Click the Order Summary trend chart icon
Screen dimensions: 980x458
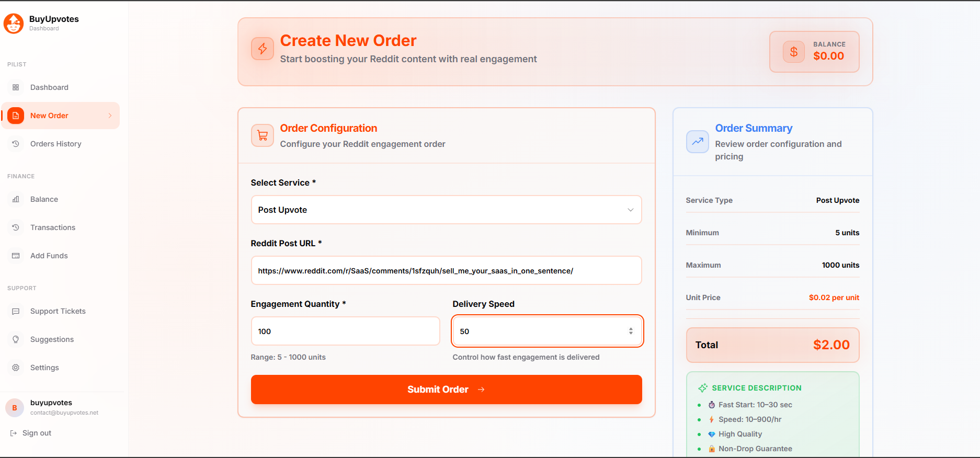pos(697,142)
